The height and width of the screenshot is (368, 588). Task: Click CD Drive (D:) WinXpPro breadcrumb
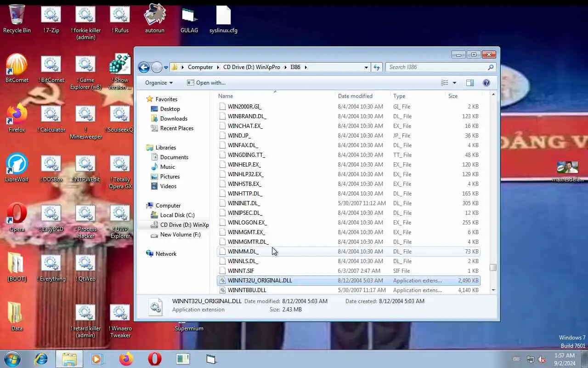pos(251,67)
